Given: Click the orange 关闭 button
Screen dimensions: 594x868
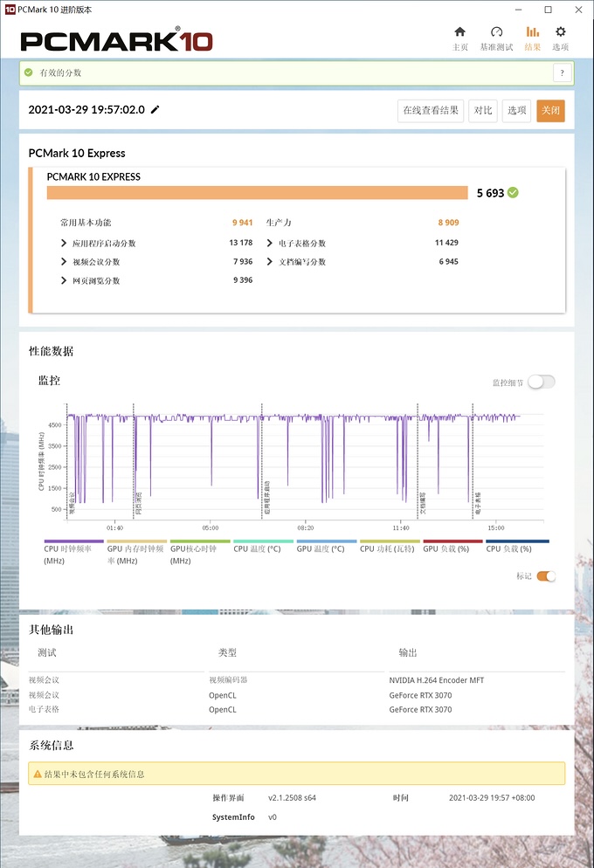Looking at the screenshot, I should pos(550,111).
